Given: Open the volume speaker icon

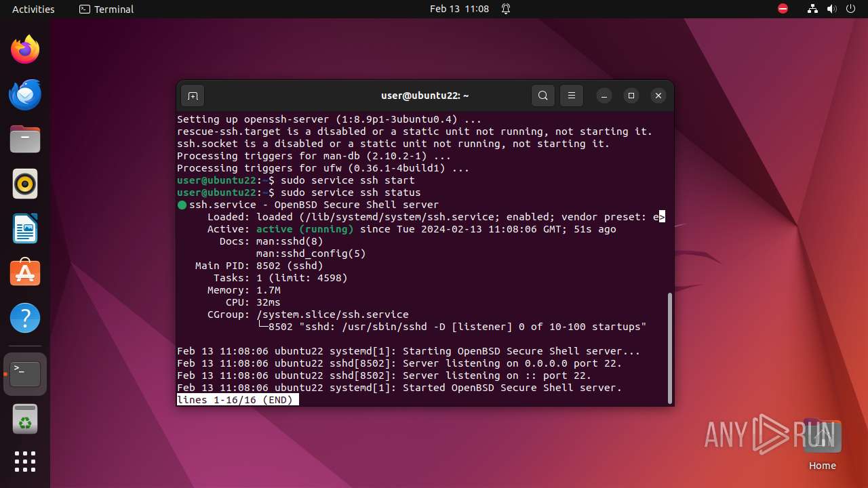Looking at the screenshot, I should (832, 9).
